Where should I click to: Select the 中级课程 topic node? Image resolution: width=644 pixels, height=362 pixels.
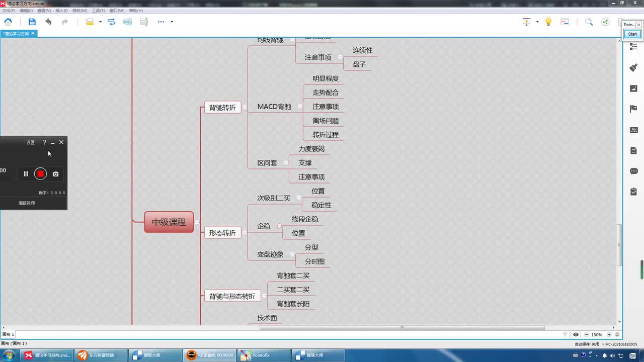click(x=169, y=222)
